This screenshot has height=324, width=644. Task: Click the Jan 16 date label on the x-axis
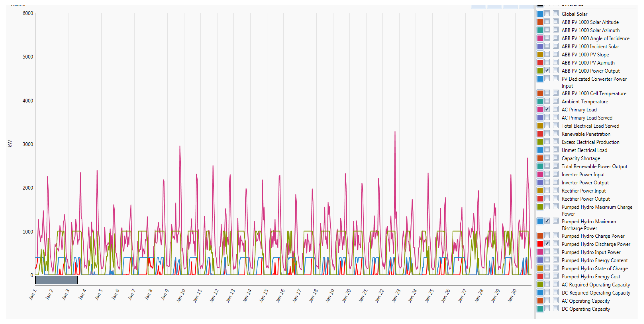coord(280,295)
